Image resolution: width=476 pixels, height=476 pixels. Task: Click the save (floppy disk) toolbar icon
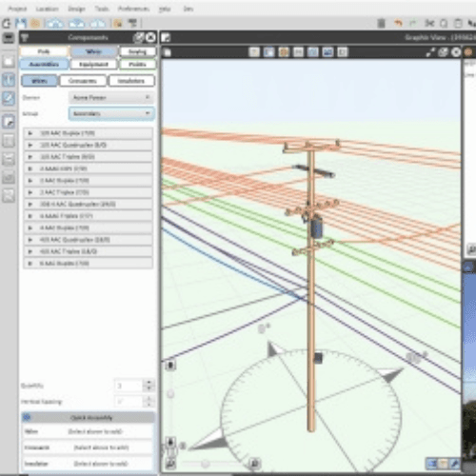[21, 23]
